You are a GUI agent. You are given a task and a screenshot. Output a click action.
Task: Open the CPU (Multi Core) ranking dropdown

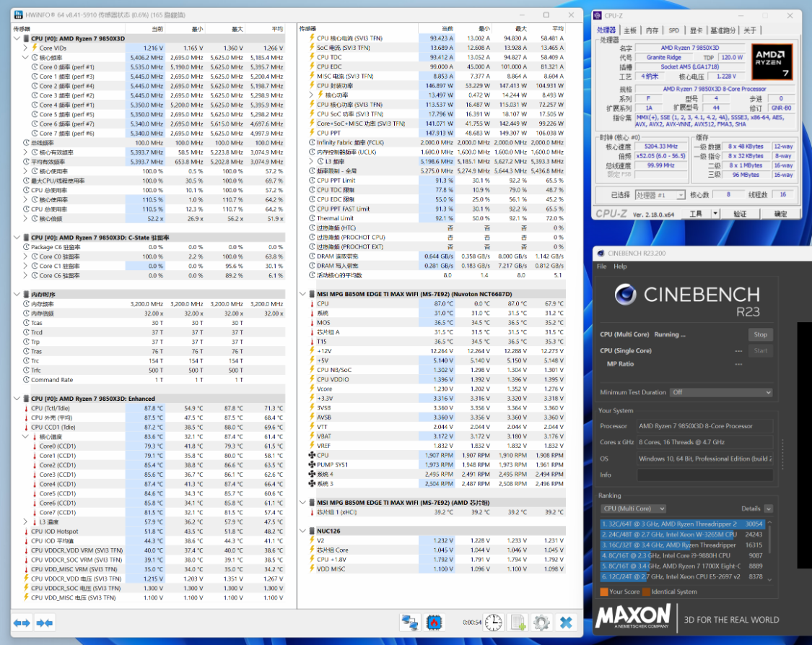point(633,508)
